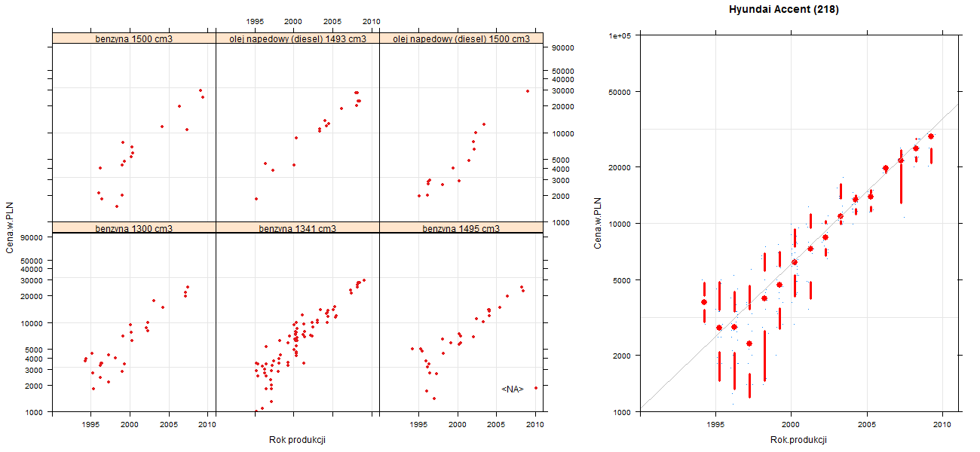The height and width of the screenshot is (452, 980).
Task: Select 'Rok.produkcji' label under Hyundai Accent plot
Action: (x=798, y=440)
